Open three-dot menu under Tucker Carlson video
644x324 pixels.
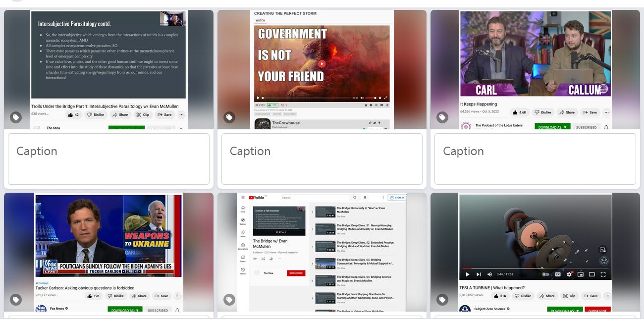(x=178, y=296)
